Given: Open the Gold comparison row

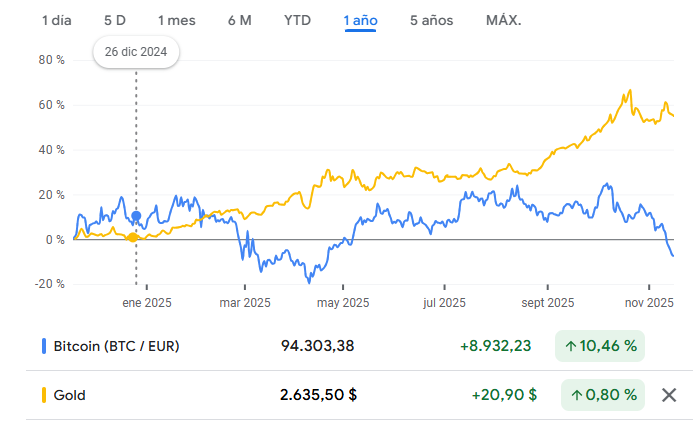Looking at the screenshot, I should [x=69, y=395].
